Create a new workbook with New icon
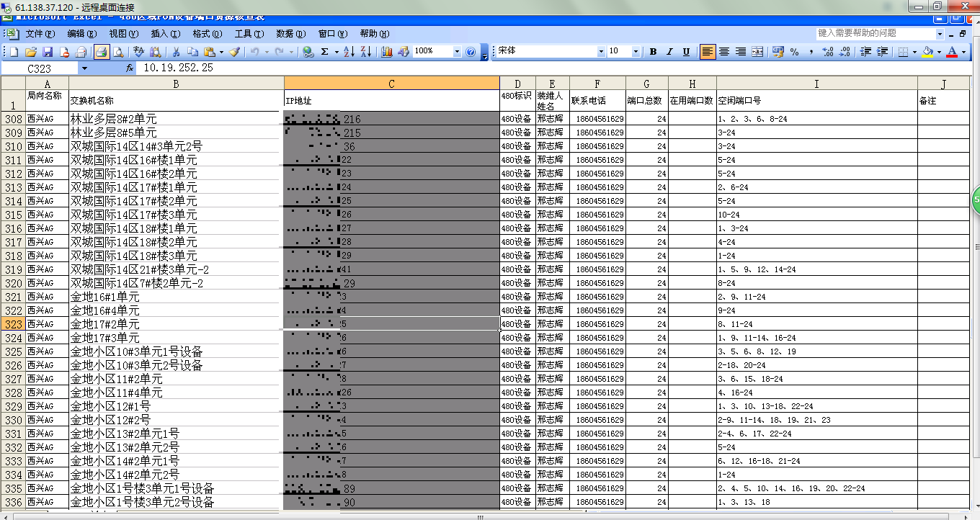Screen dimensions: 980x520 pos(14,52)
